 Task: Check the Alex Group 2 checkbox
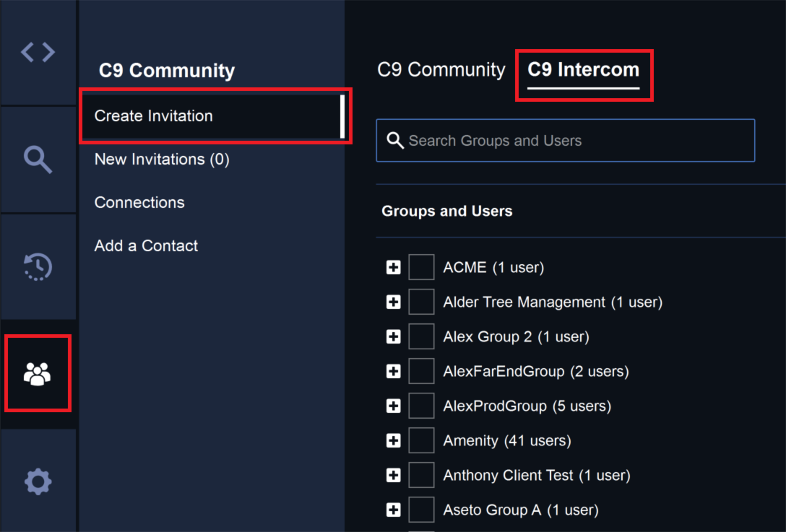click(x=421, y=336)
